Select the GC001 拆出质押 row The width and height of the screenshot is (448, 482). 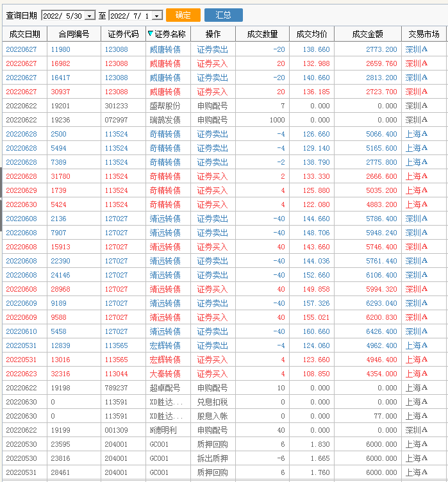click(224, 458)
